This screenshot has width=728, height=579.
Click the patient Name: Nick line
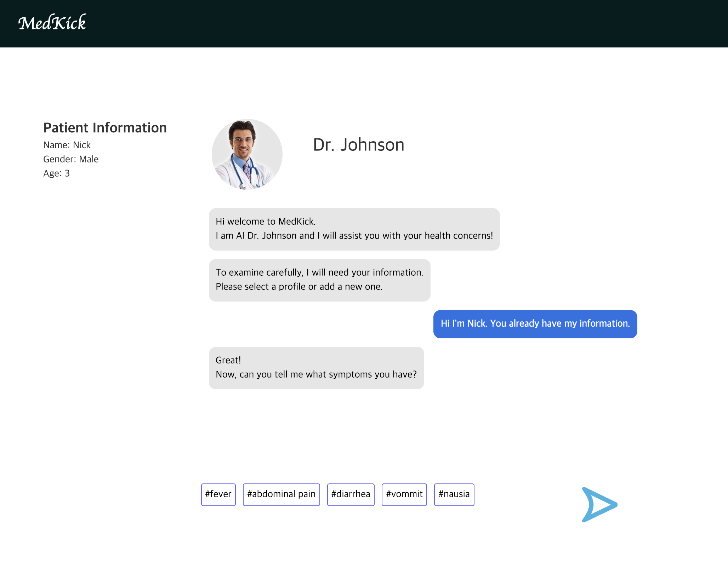(x=67, y=145)
